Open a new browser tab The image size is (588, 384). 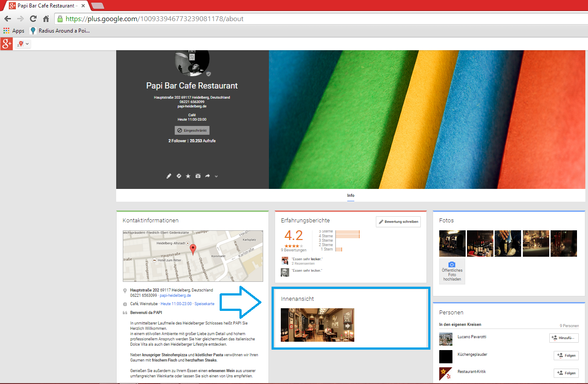coord(97,6)
